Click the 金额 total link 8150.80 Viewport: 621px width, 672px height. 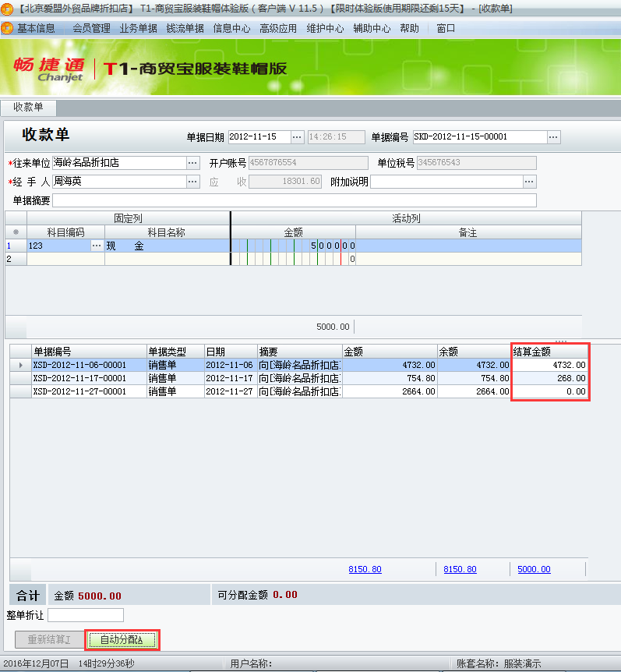click(x=365, y=569)
